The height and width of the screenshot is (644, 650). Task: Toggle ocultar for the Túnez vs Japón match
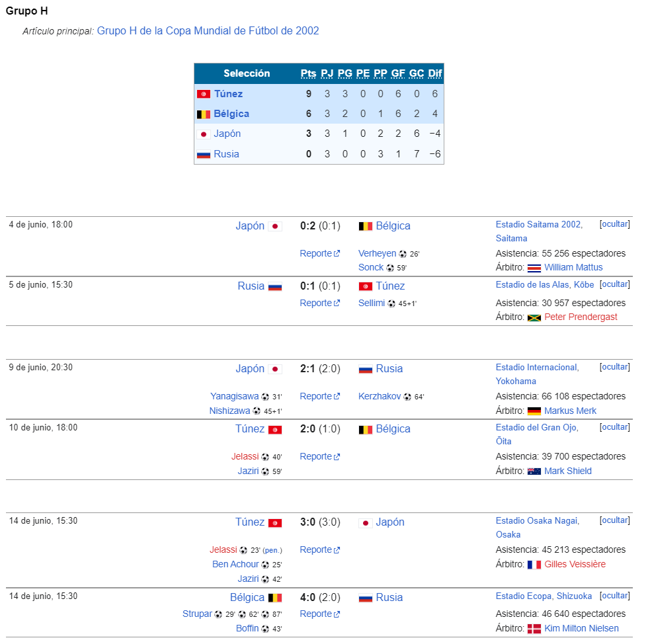pos(615,520)
